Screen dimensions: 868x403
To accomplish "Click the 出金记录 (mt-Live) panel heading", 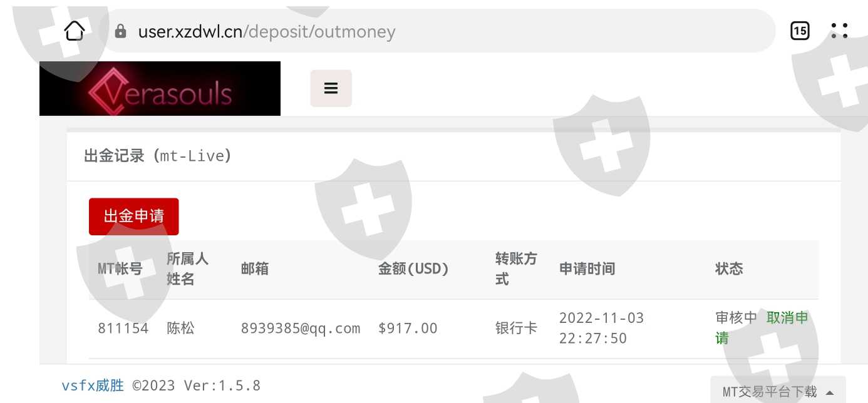I will [158, 156].
